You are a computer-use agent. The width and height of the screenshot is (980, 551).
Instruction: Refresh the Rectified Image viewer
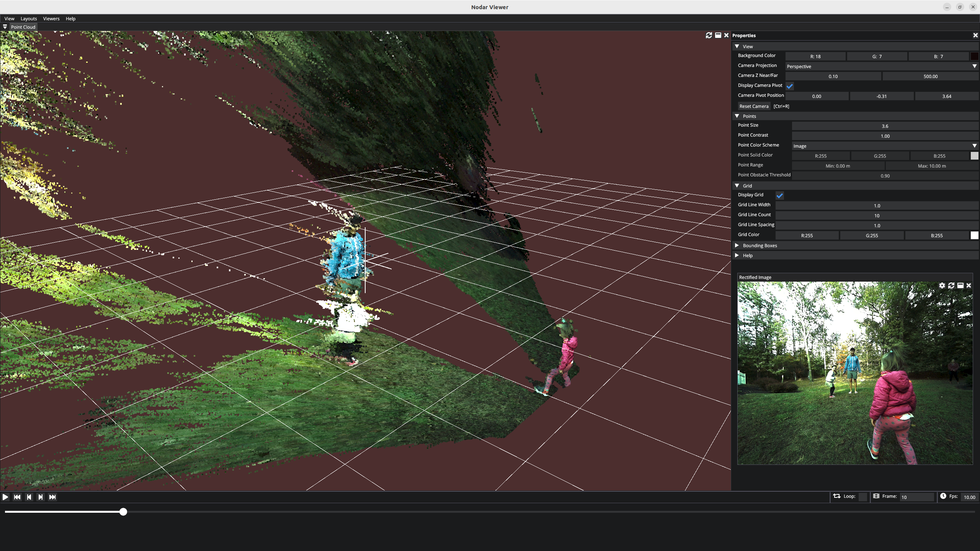(951, 285)
